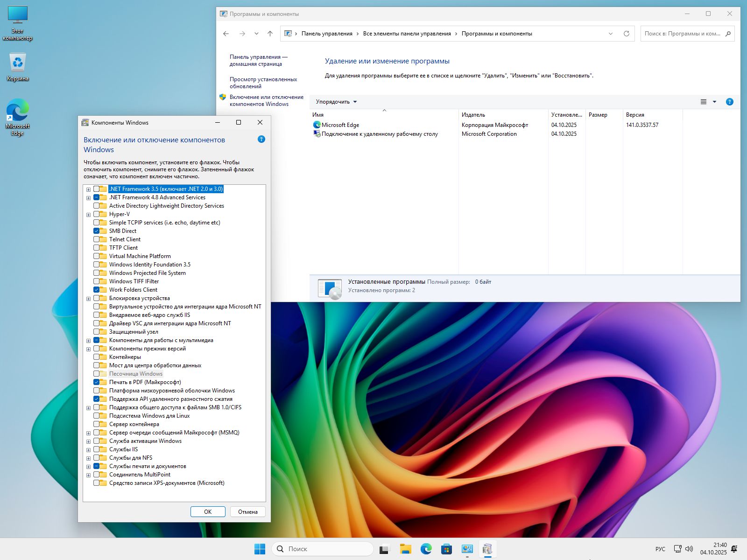This screenshot has width=747, height=560.
Task: Click the back arrow in Programs window
Action: click(x=226, y=34)
